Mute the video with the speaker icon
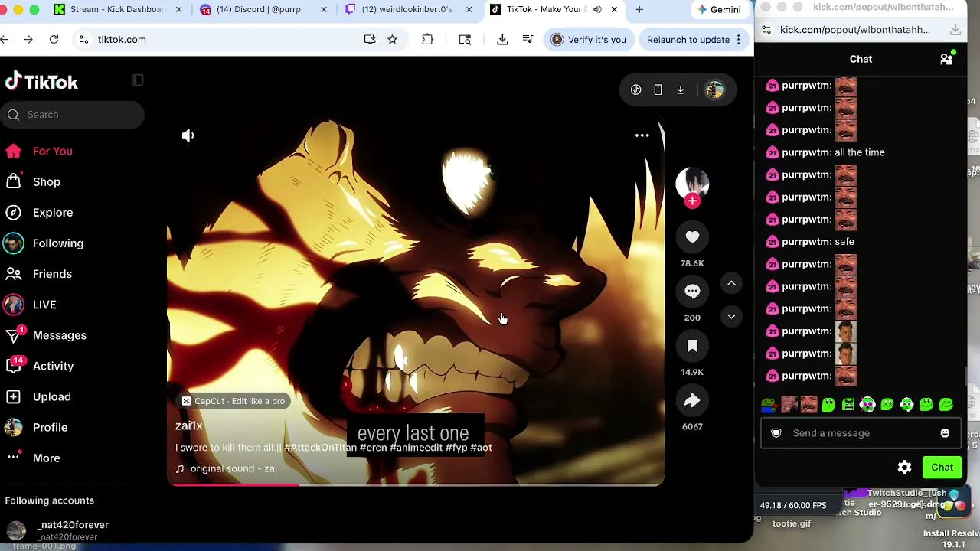The width and height of the screenshot is (980, 551). coord(188,135)
